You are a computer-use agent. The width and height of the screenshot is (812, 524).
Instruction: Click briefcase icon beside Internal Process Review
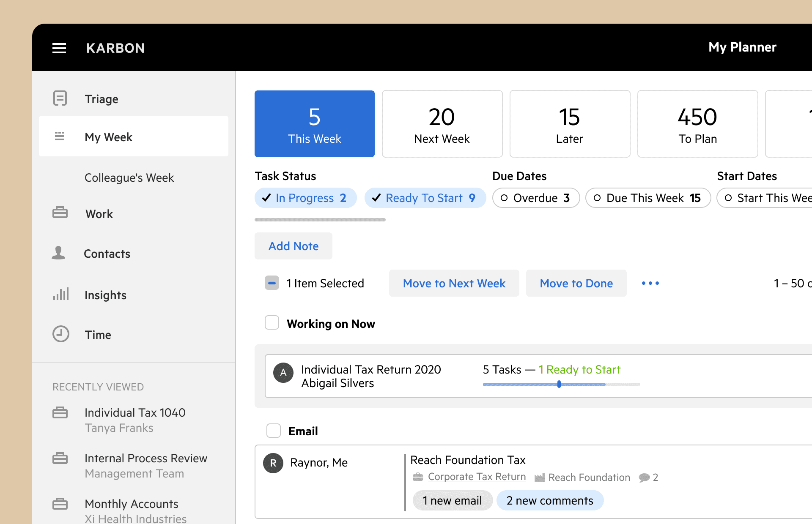(x=60, y=458)
